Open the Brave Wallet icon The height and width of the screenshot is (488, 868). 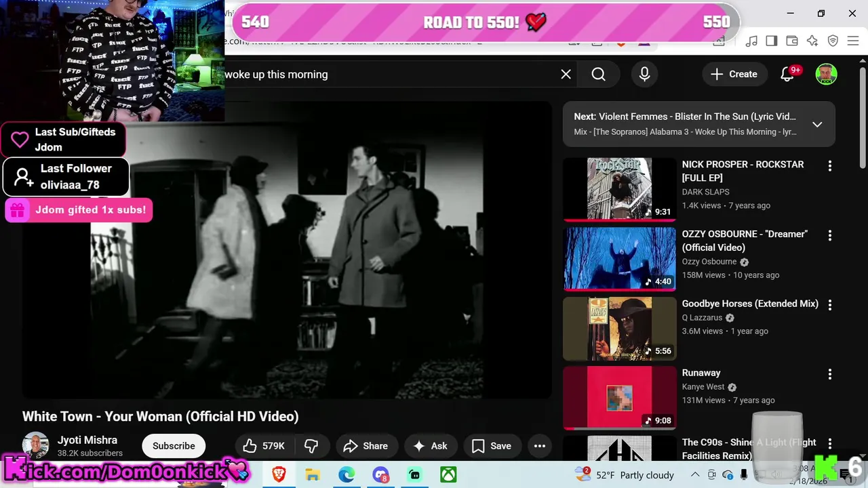click(x=792, y=41)
